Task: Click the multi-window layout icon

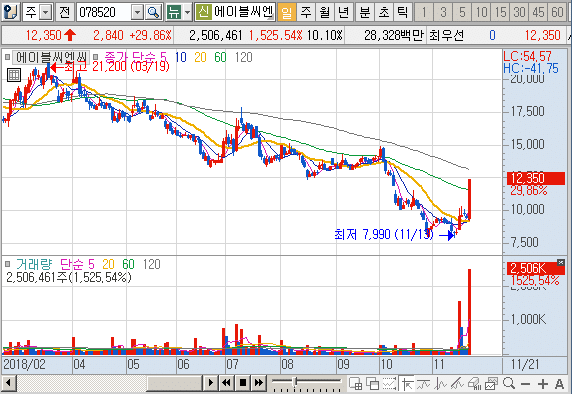Action: click(355, 383)
